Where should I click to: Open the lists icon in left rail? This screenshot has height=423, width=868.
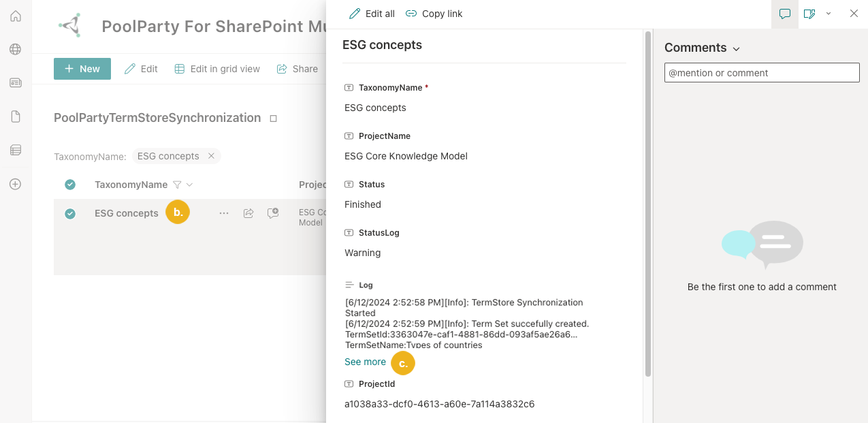(15, 150)
